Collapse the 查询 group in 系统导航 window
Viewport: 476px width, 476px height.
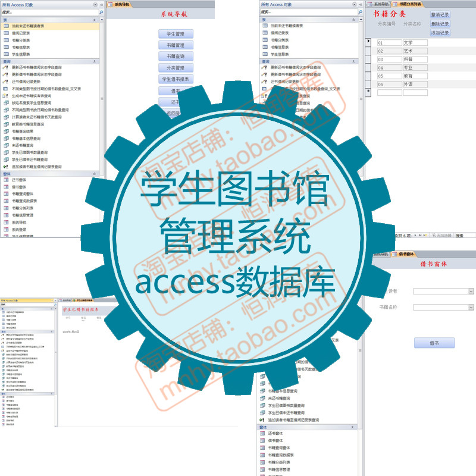click(95, 61)
